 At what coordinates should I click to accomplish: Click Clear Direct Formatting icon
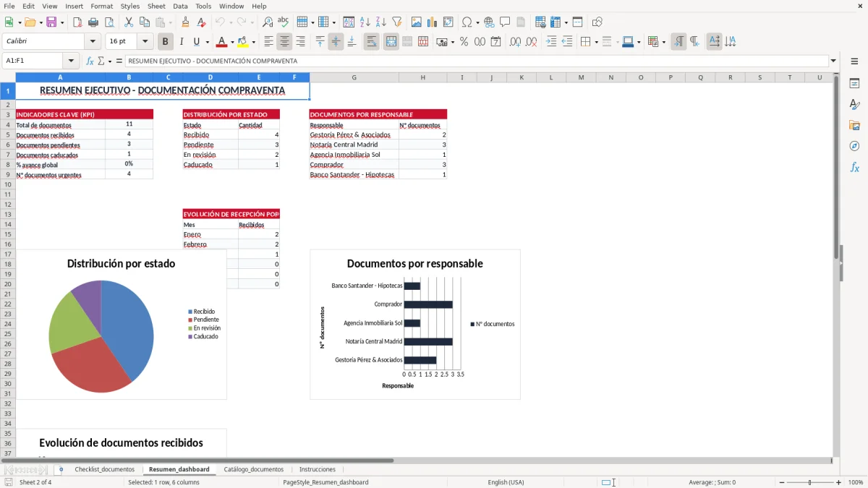coord(202,22)
